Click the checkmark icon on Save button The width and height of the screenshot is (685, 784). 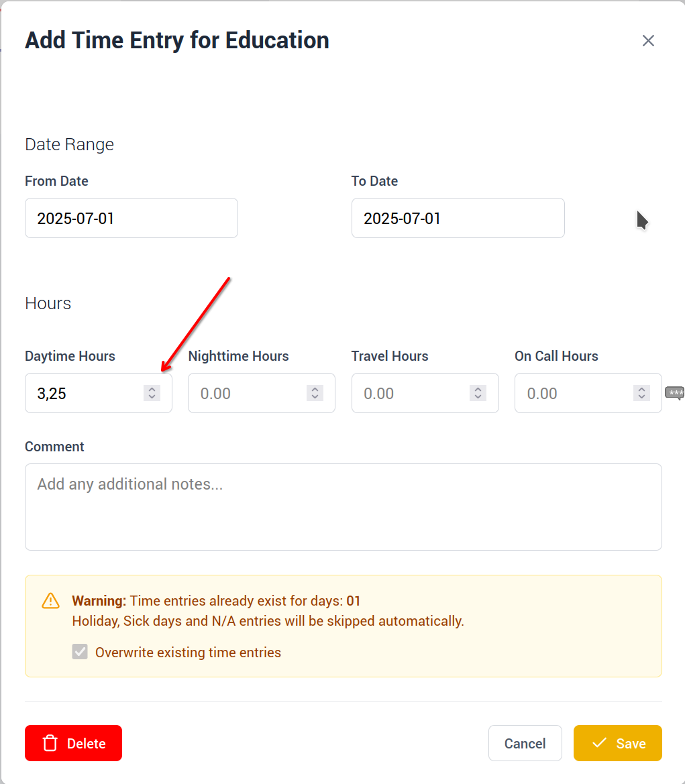tap(599, 743)
